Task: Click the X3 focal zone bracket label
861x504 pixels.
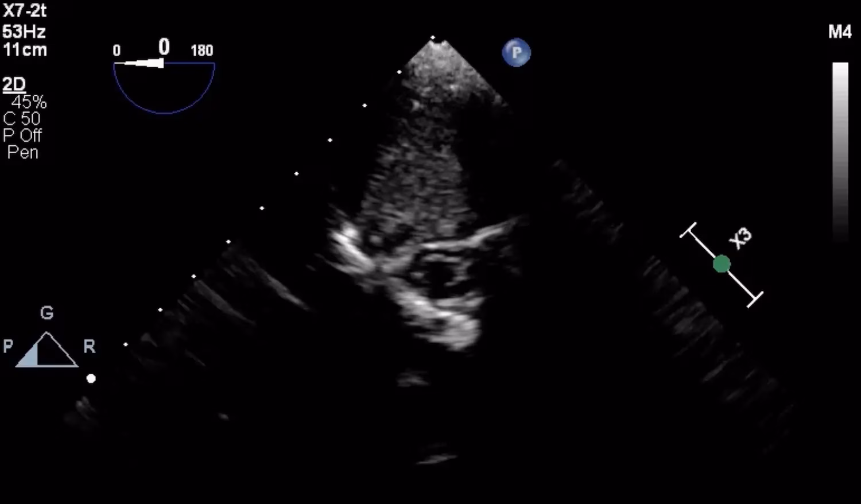Action: (x=740, y=238)
